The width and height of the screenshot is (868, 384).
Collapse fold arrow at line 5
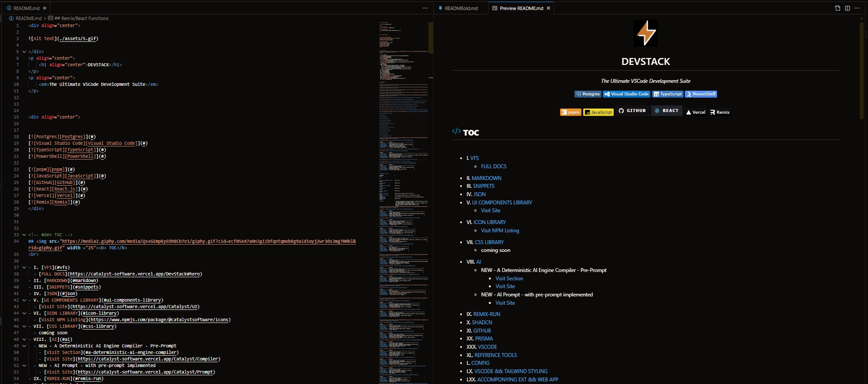[x=24, y=51]
